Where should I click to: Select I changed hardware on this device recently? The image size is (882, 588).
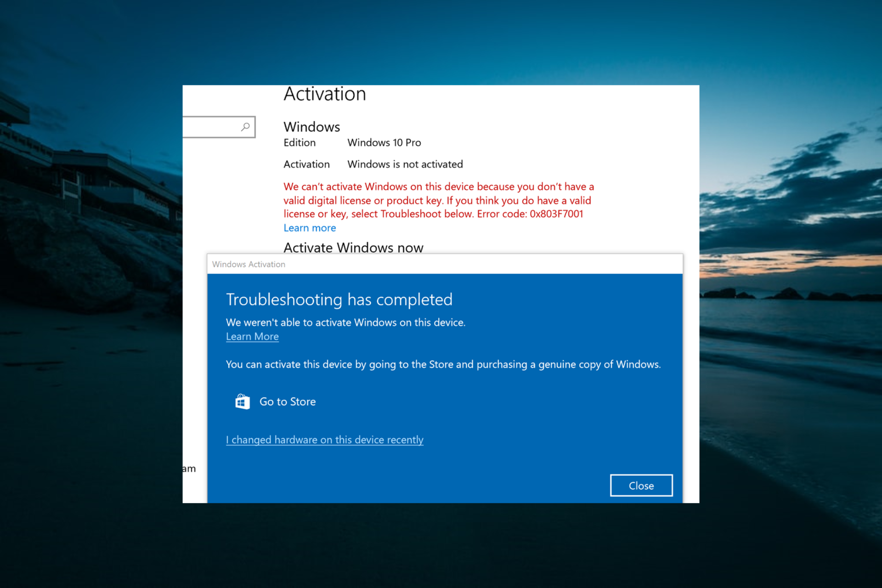point(324,440)
